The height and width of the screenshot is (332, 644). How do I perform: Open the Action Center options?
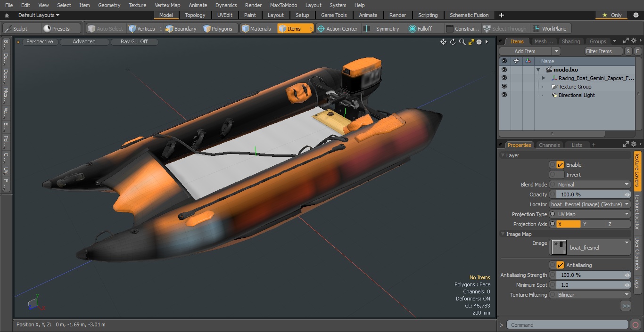coord(338,29)
